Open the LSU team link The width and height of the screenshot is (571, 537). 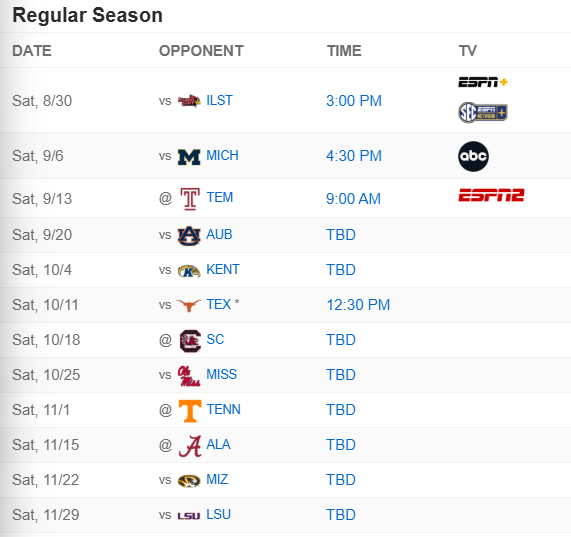pyautogui.click(x=218, y=514)
